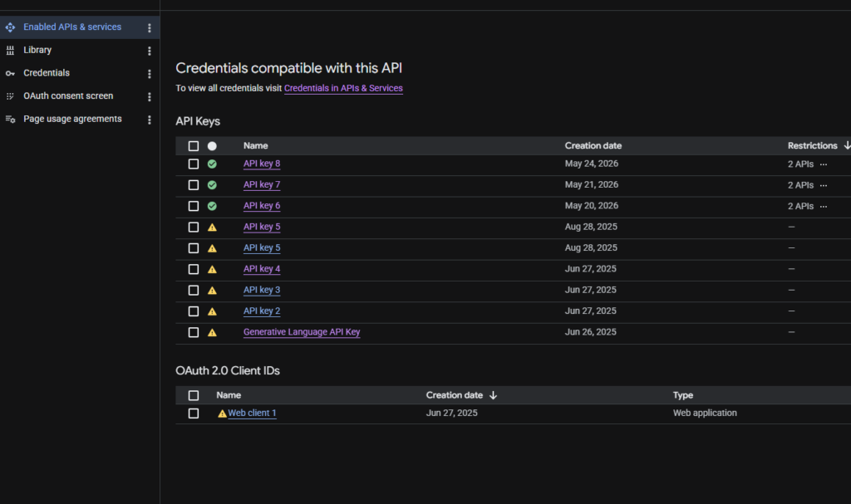Open API key 6
Image resolution: width=851 pixels, height=504 pixels.
[262, 206]
